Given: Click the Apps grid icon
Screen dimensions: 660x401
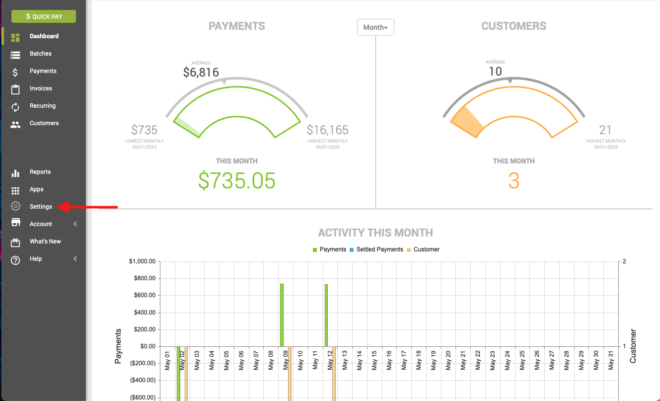Looking at the screenshot, I should click(x=16, y=191).
